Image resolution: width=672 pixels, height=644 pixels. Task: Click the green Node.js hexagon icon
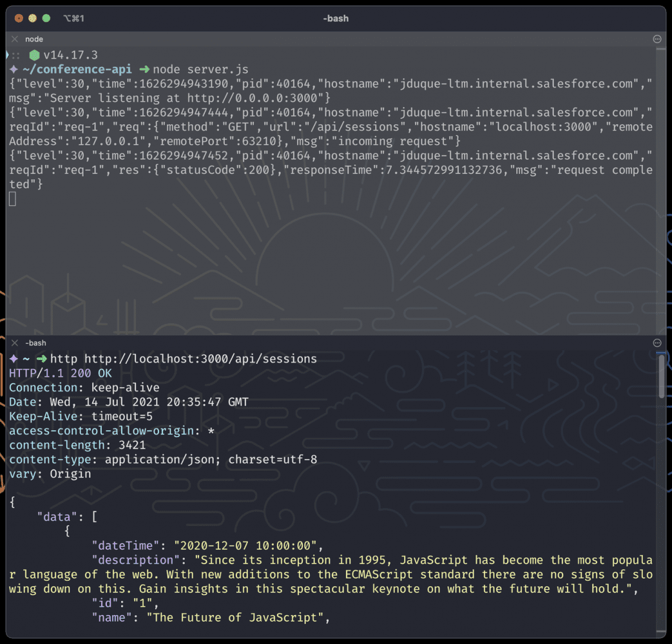click(34, 55)
